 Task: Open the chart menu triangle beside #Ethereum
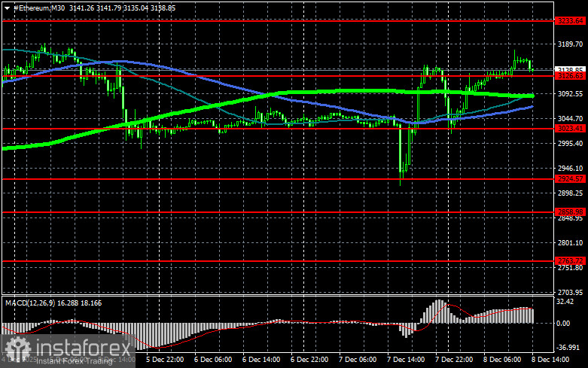click(x=7, y=8)
